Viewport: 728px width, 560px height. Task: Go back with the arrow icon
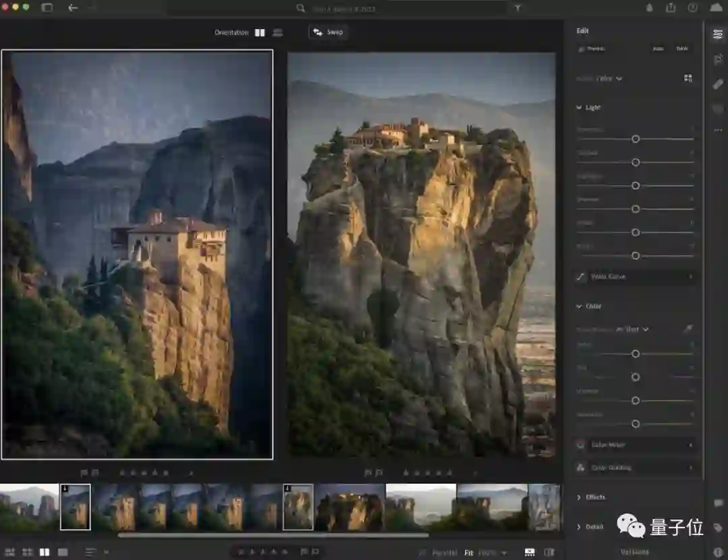(x=73, y=8)
